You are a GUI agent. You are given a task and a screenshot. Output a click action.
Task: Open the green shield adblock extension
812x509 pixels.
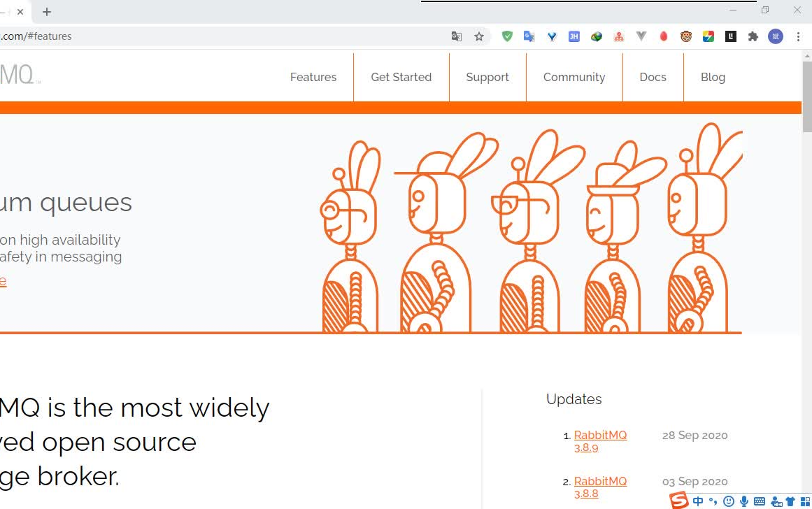(507, 36)
